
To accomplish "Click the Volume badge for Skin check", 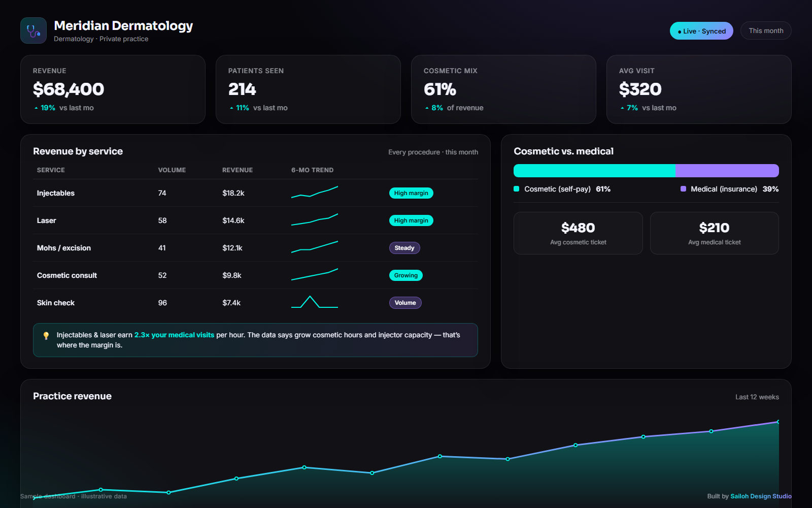I will (405, 303).
